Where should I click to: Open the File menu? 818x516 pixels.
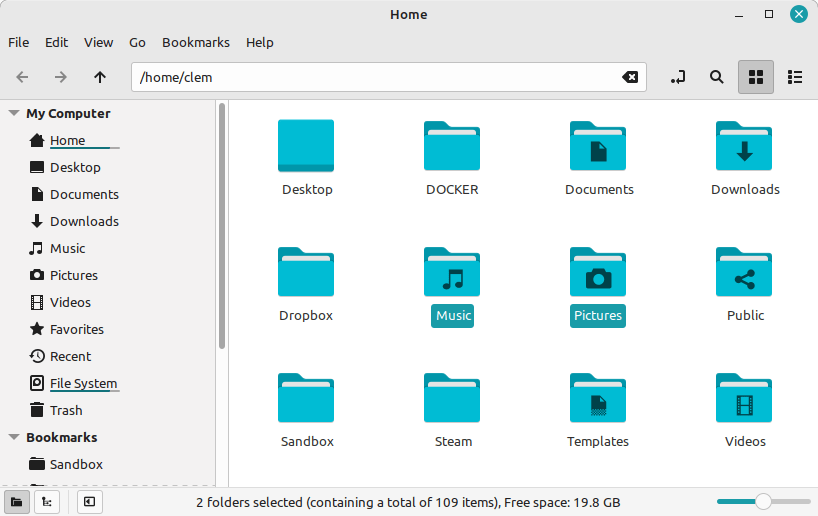point(18,42)
